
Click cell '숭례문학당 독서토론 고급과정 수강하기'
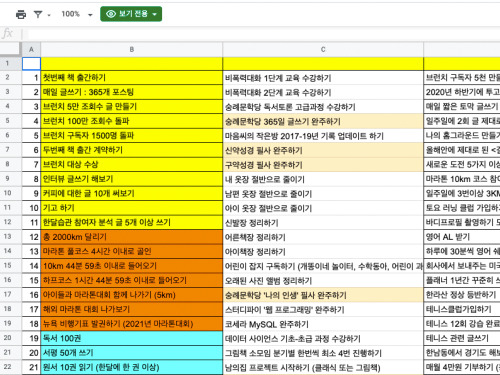tap(323, 107)
